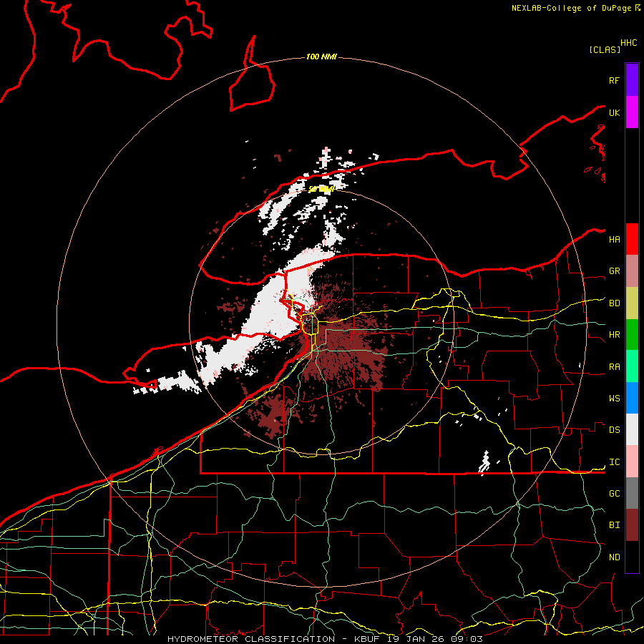Click the 50 NMI range ring label
The height and width of the screenshot is (644, 644).
point(321,189)
